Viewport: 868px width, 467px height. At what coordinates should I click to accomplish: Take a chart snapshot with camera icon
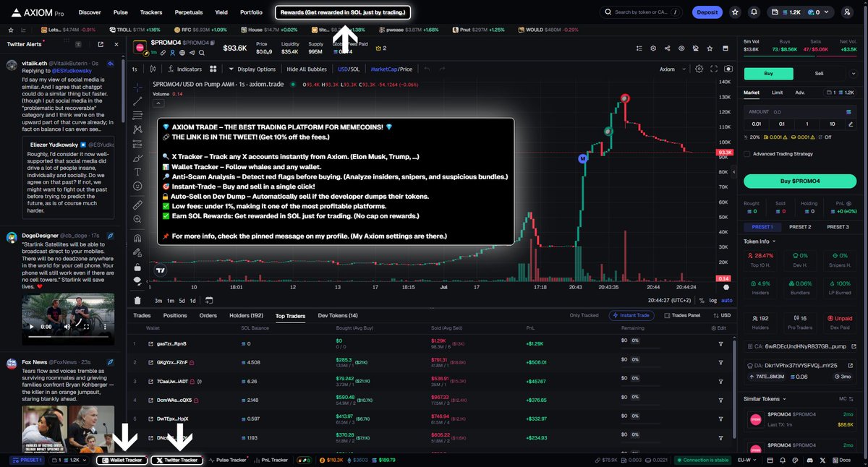click(x=728, y=69)
